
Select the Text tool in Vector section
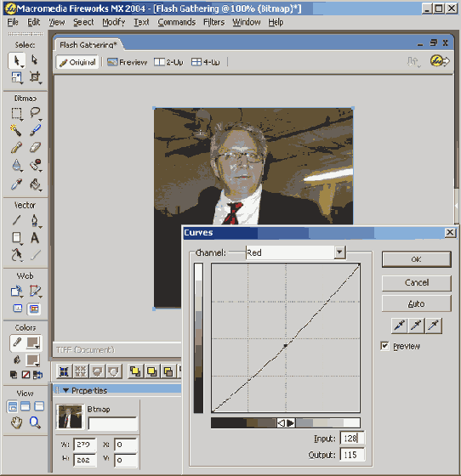35,238
